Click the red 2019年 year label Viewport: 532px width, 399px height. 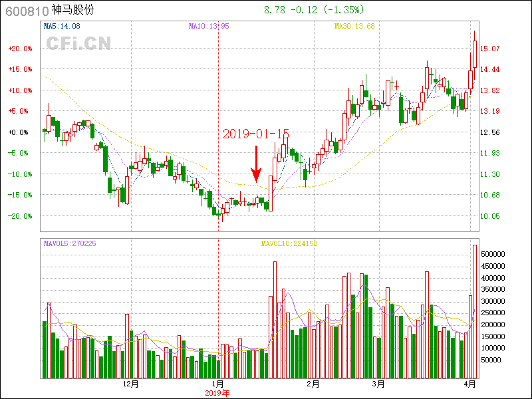click(x=218, y=392)
